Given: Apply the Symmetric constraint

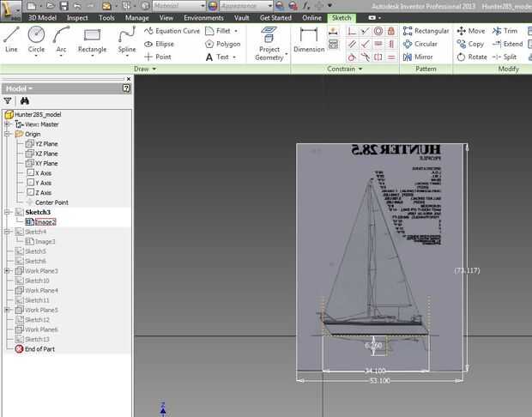Looking at the screenshot, I should 378,57.
